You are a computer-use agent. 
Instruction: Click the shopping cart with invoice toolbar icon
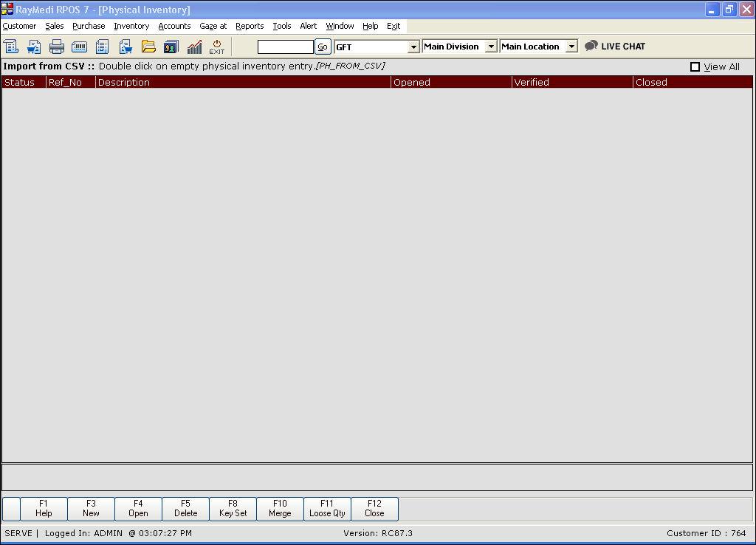(34, 47)
